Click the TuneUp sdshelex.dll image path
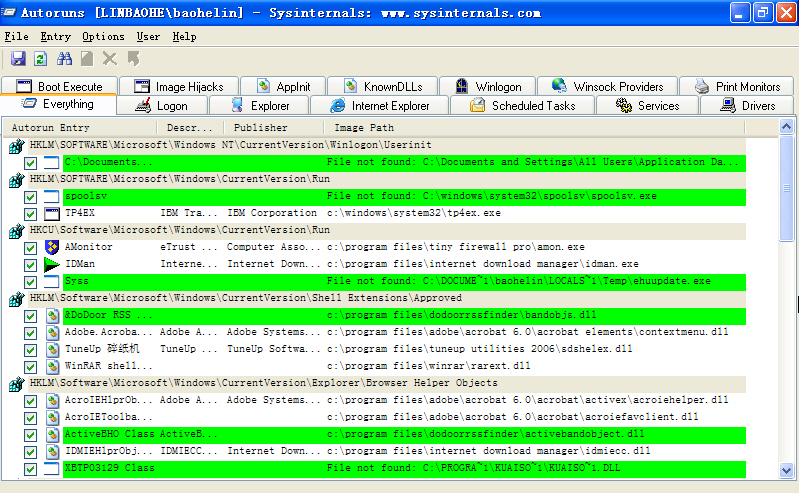 pos(480,349)
